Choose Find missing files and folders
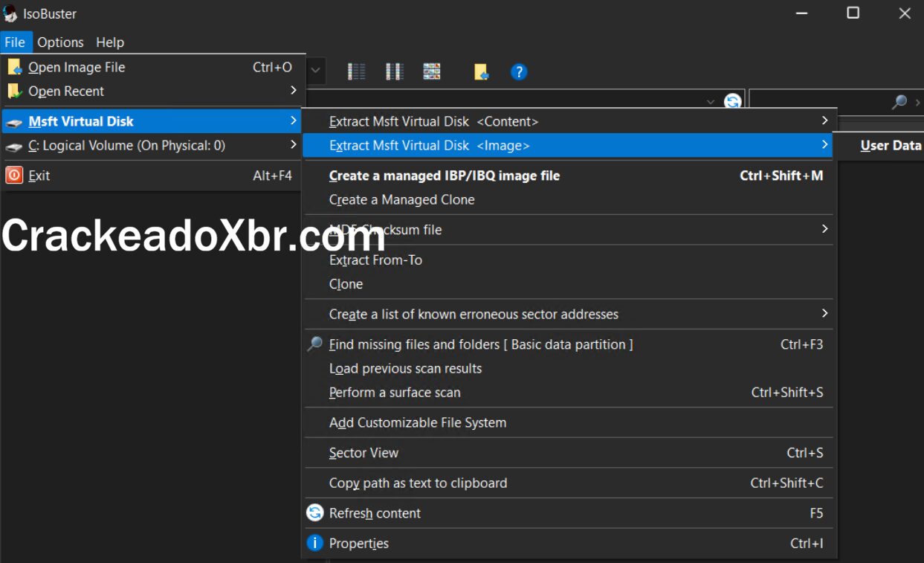 [569, 344]
